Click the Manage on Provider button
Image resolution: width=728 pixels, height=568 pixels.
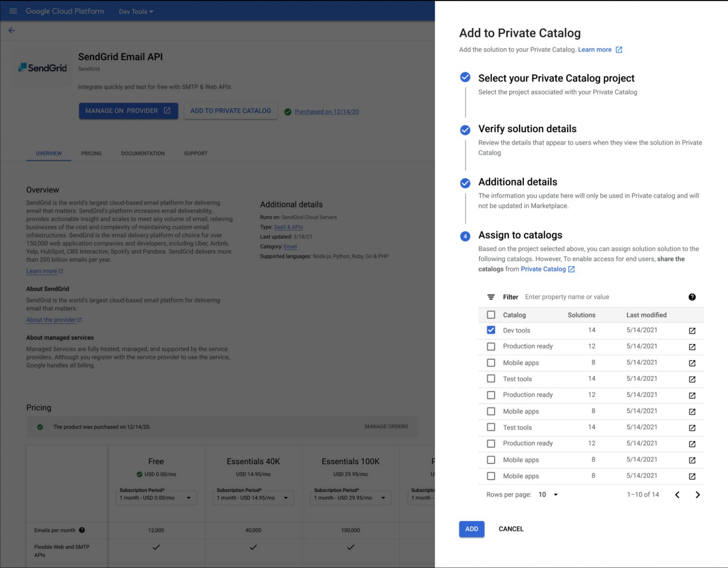click(x=128, y=111)
